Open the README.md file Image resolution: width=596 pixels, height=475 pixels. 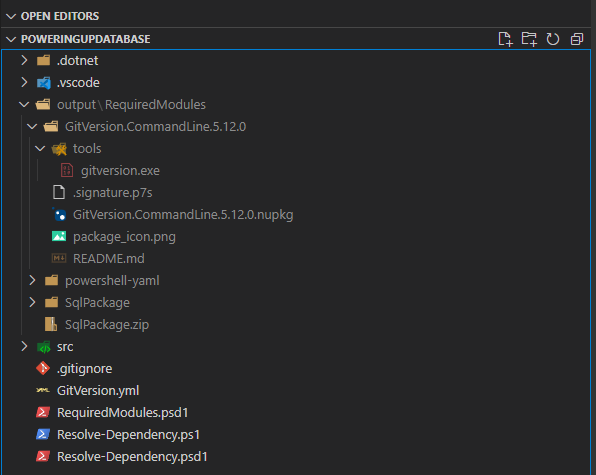[109, 258]
